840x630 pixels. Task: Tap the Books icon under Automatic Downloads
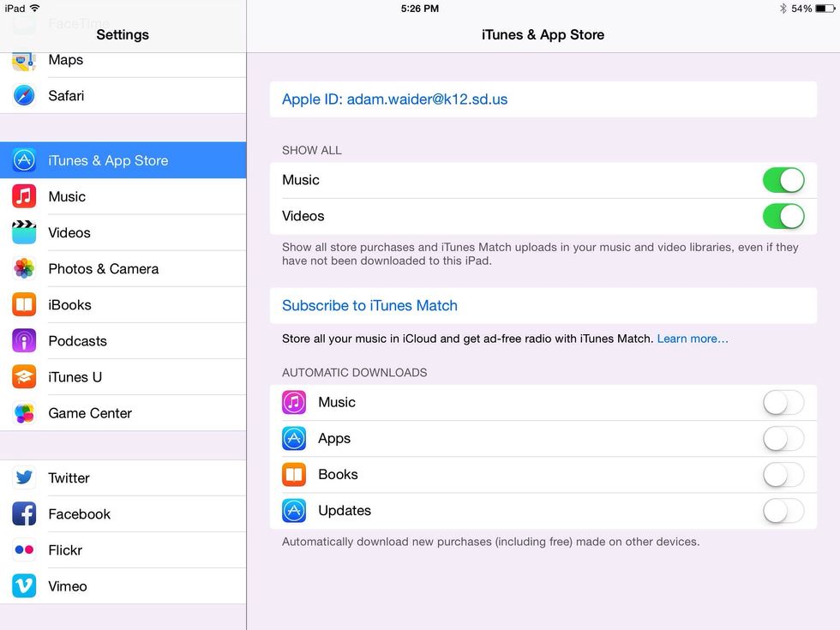click(293, 475)
